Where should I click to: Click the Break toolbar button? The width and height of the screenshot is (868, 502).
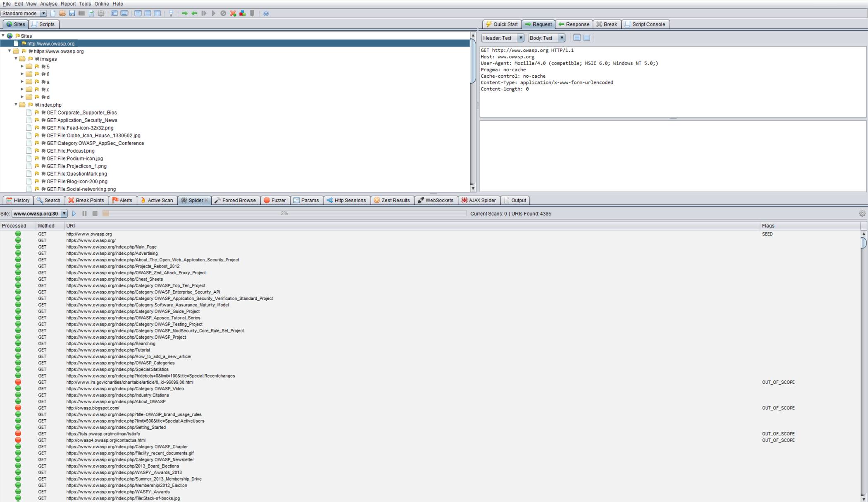click(608, 24)
